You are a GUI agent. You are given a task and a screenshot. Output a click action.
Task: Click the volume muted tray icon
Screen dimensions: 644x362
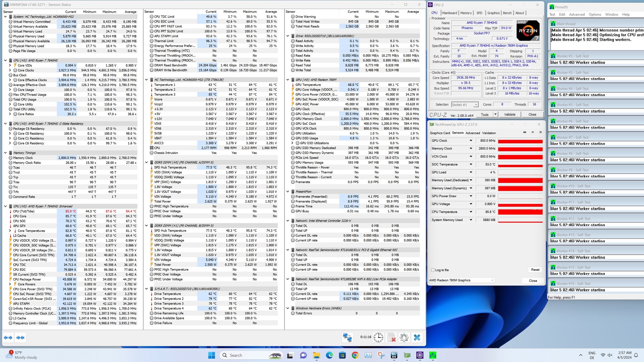point(610,355)
